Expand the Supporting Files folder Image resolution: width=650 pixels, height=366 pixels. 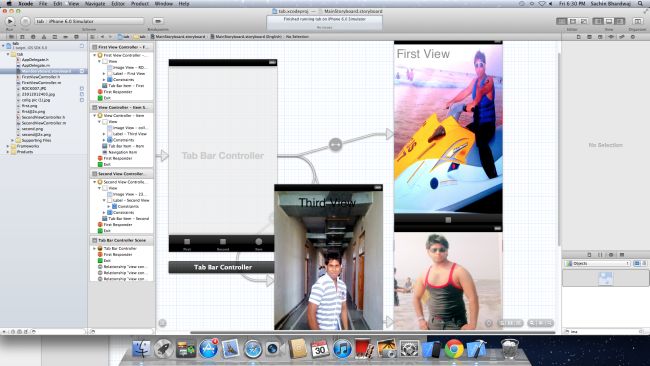13,141
